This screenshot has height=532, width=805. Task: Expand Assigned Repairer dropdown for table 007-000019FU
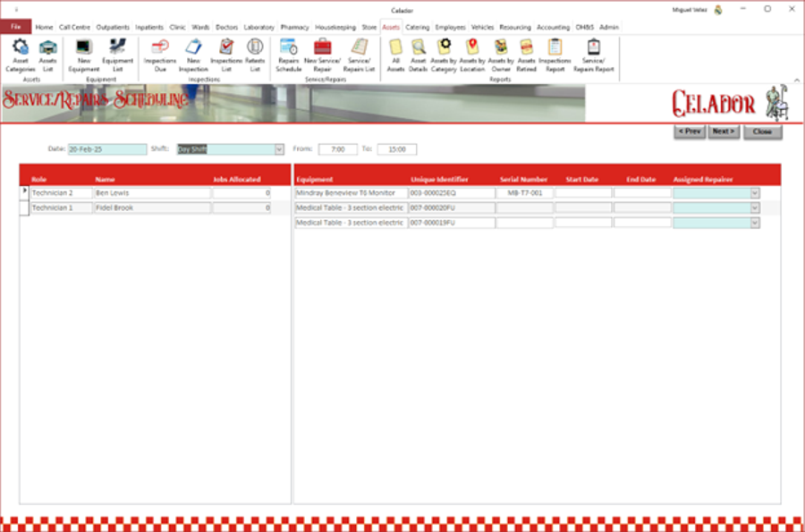click(754, 223)
